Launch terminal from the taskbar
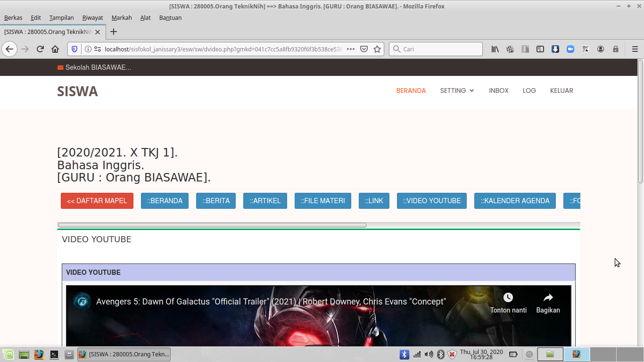644x362 pixels. (54, 354)
